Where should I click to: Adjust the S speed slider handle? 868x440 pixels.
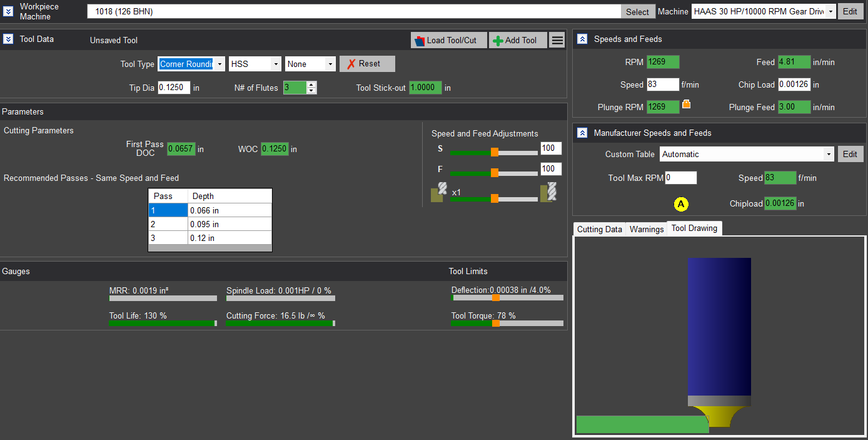click(495, 152)
